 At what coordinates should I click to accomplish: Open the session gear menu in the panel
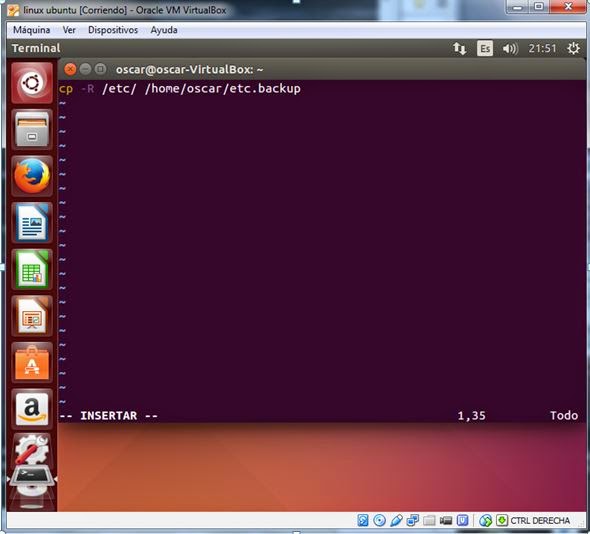tap(573, 49)
